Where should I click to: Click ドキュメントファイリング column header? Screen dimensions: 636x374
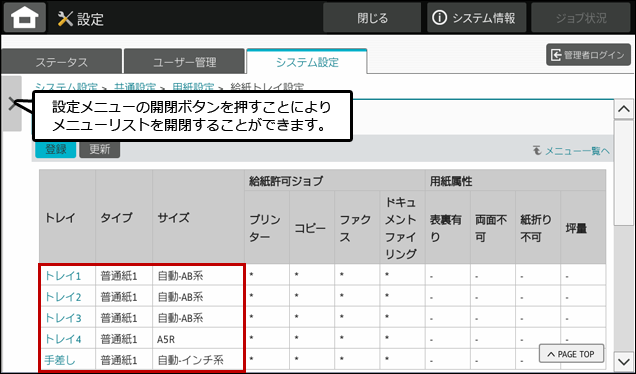[402, 228]
